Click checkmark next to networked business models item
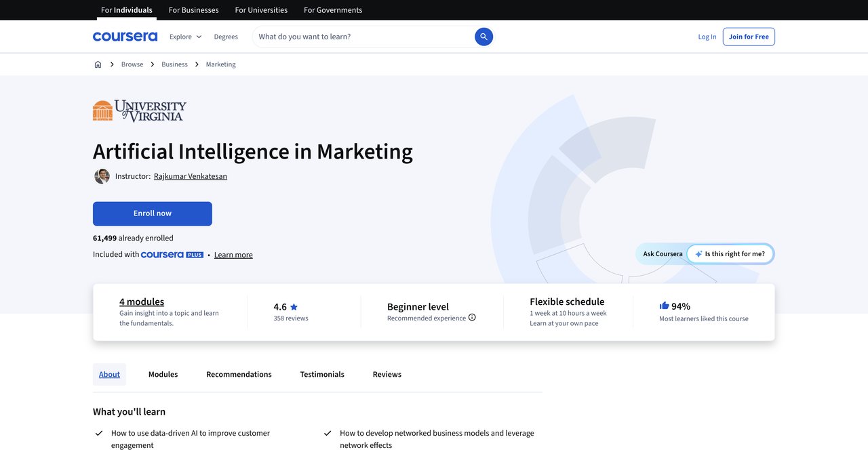 coord(328,433)
